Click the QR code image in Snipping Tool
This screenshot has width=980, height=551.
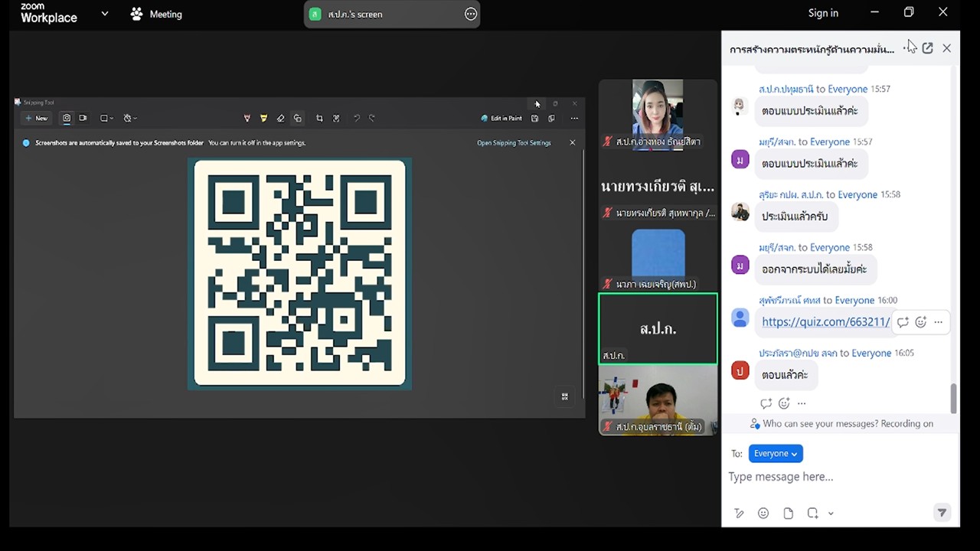(x=299, y=272)
